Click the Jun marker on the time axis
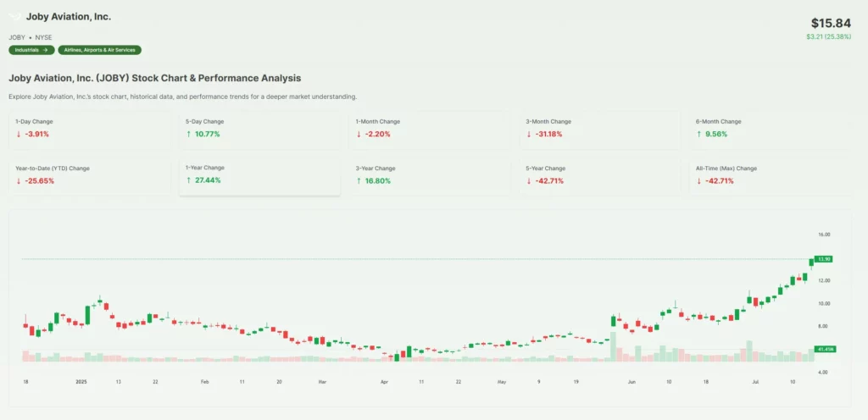 (x=632, y=382)
